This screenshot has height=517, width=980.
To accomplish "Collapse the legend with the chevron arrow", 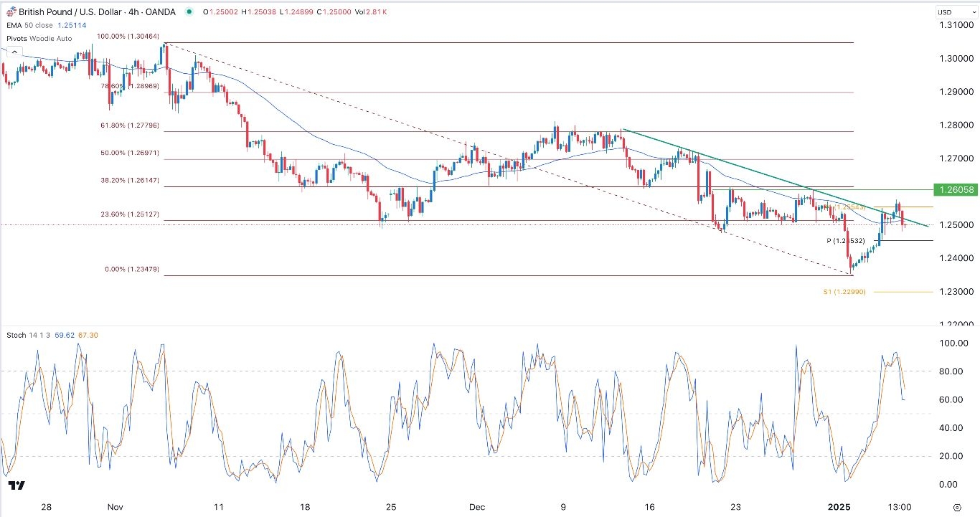I will (x=14, y=51).
